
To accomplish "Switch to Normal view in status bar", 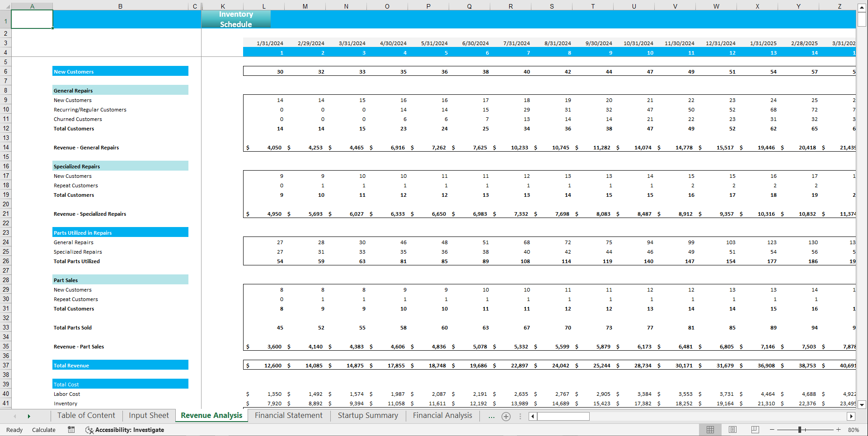I will pyautogui.click(x=710, y=429).
